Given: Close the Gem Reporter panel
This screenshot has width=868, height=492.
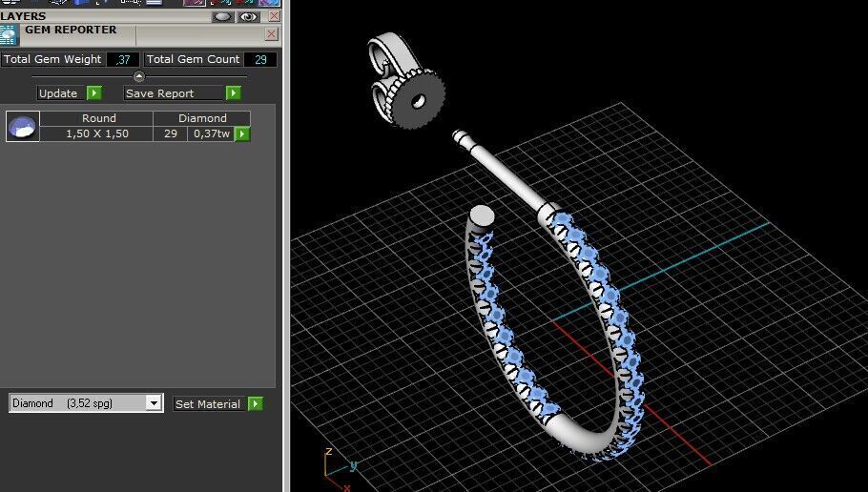Looking at the screenshot, I should [x=271, y=34].
